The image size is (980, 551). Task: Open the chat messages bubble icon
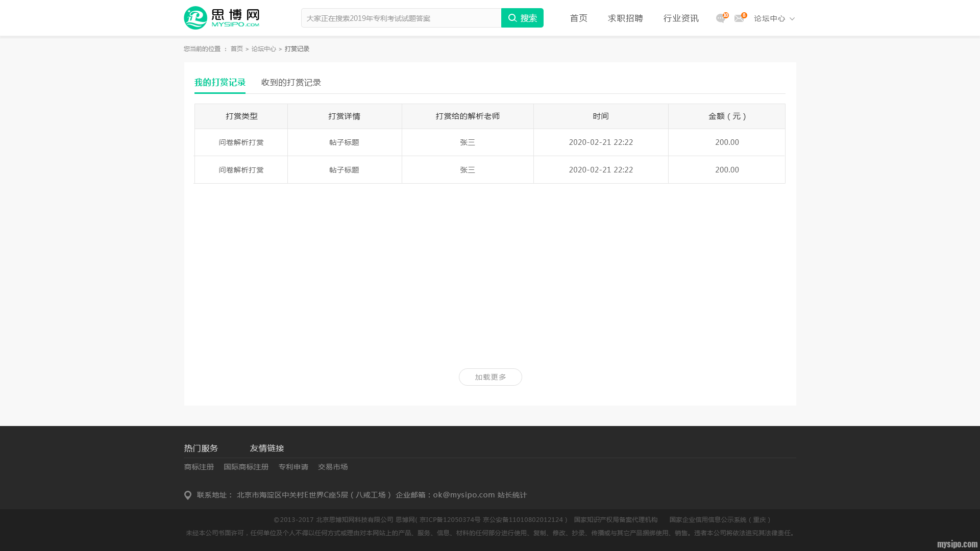(x=720, y=18)
